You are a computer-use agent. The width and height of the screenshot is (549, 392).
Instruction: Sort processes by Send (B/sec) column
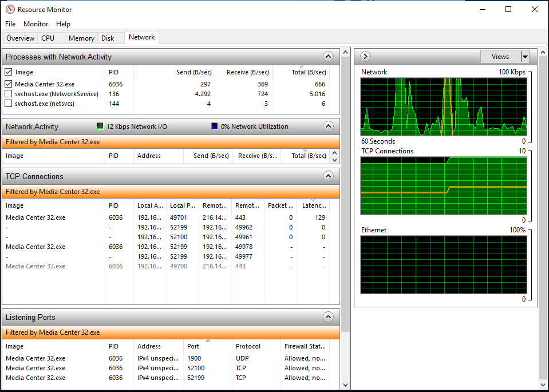[x=175, y=72]
